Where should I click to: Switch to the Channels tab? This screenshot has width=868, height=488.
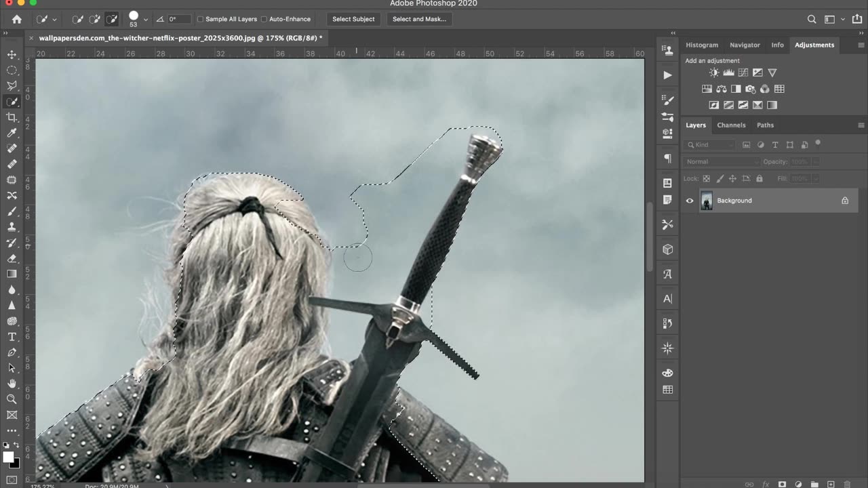(731, 125)
